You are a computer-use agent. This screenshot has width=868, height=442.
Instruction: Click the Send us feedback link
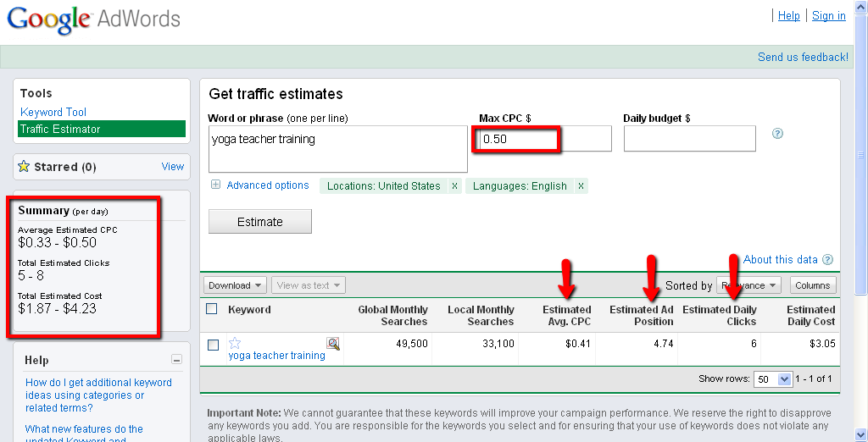[802, 57]
